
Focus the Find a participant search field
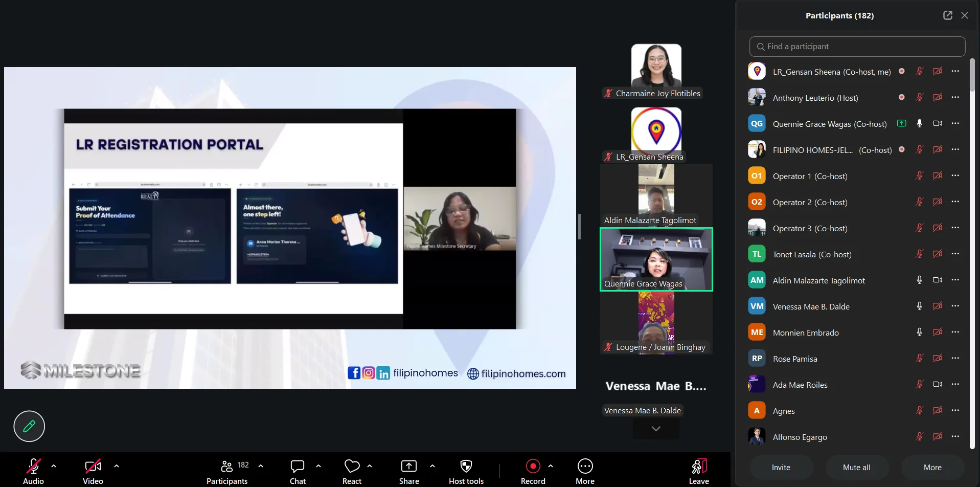(857, 47)
